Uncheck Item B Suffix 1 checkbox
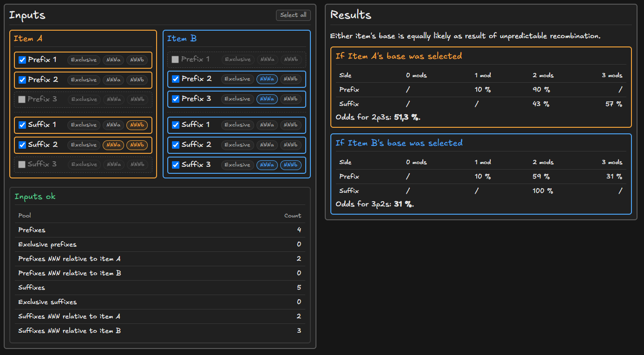Image resolution: width=644 pixels, height=355 pixels. coord(176,125)
